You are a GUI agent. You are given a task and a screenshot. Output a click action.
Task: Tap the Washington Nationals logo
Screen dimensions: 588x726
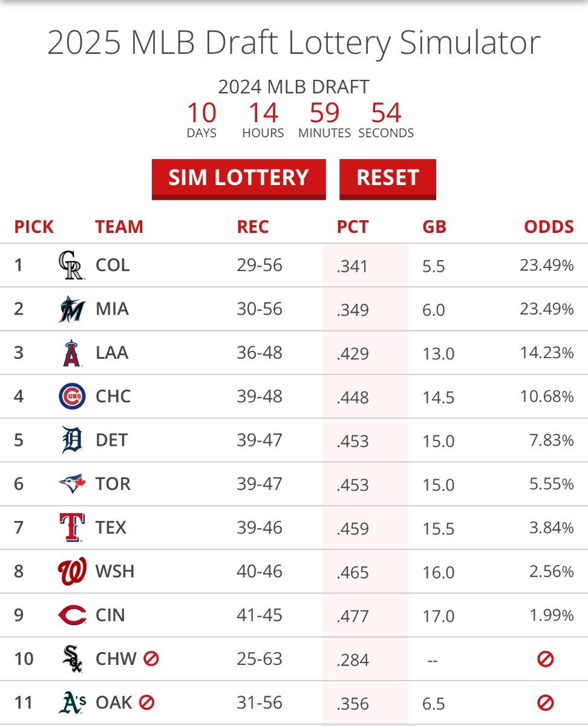click(x=71, y=572)
